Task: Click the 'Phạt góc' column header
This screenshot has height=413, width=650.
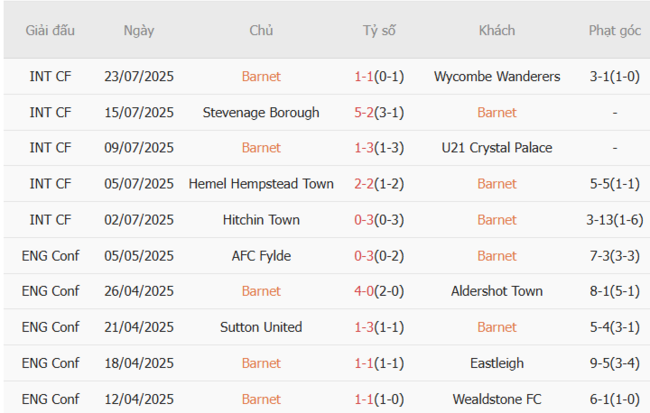Action: [x=614, y=31]
